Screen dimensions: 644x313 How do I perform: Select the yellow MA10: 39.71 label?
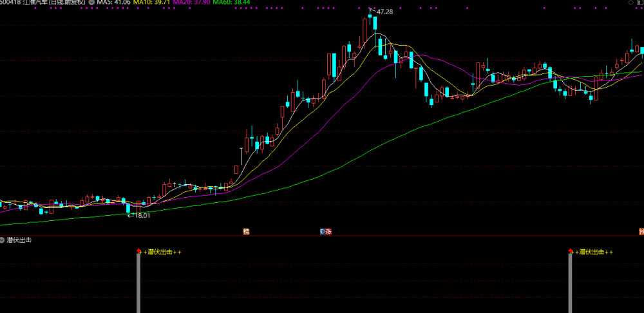point(151,2)
